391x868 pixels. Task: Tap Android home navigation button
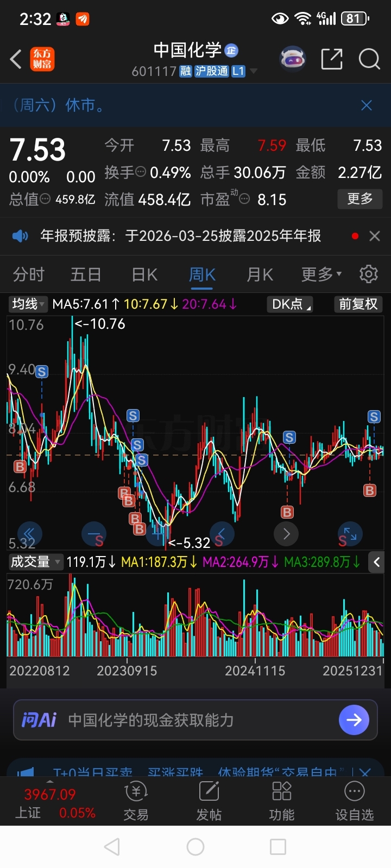coord(195,847)
